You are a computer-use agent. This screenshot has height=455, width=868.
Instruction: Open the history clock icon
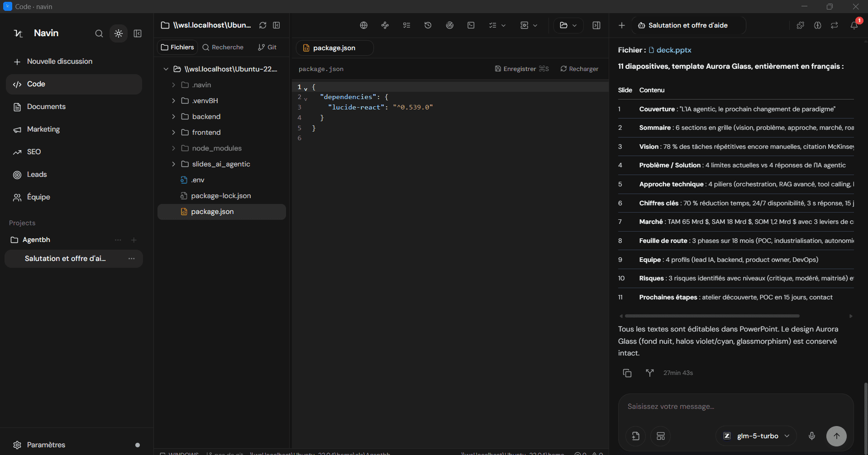428,25
